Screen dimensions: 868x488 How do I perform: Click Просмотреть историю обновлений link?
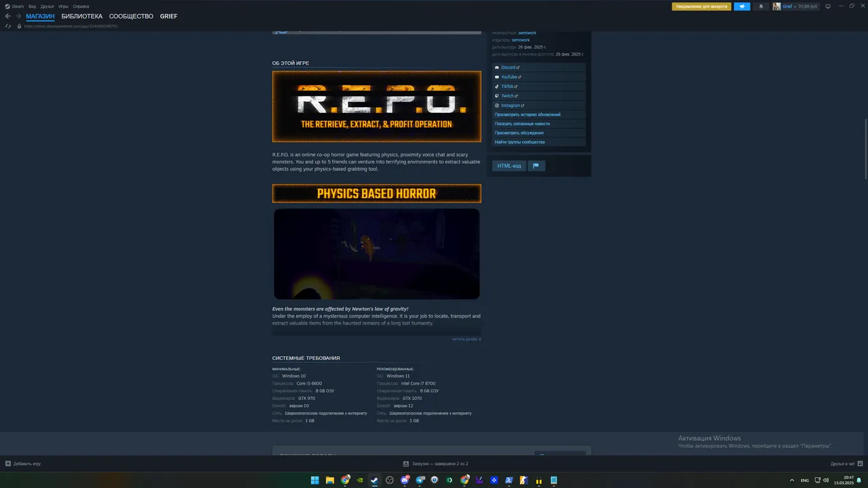coord(539,115)
